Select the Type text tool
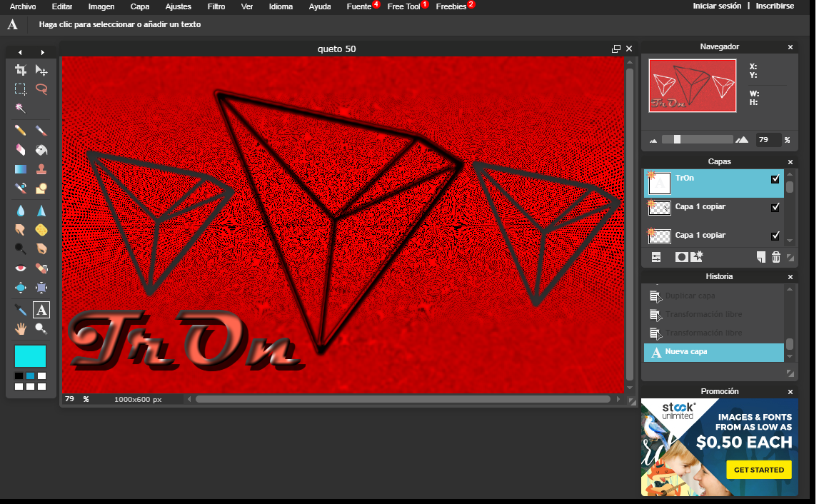 (41, 310)
